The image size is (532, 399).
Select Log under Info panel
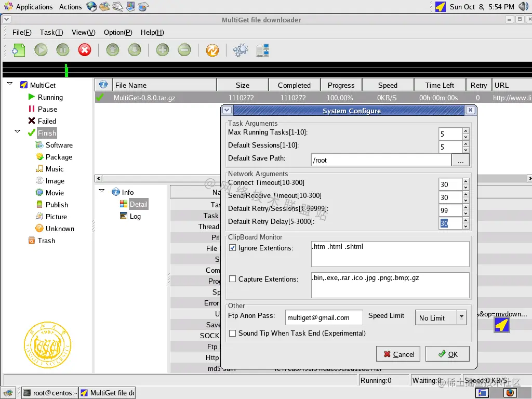[135, 216]
